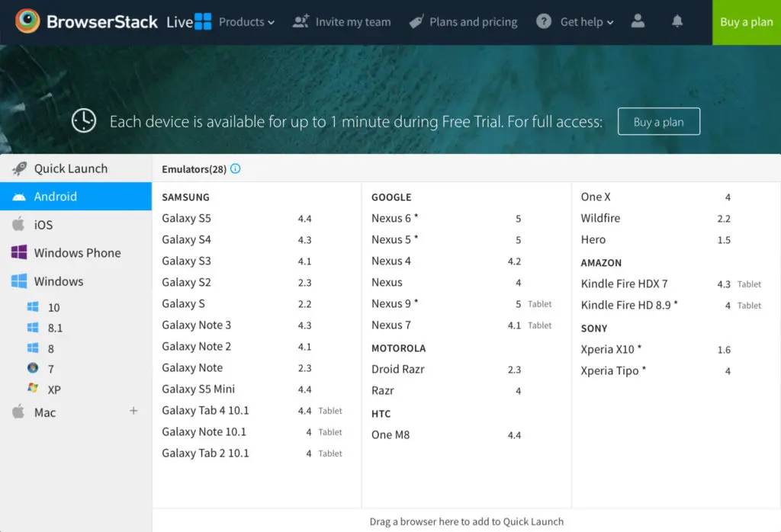Open the Products dropdown menu
Screen dimensions: 781x532
click(246, 22)
